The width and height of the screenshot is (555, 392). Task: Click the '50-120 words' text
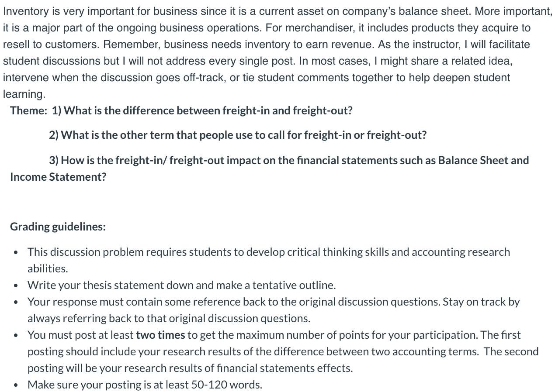(227, 385)
